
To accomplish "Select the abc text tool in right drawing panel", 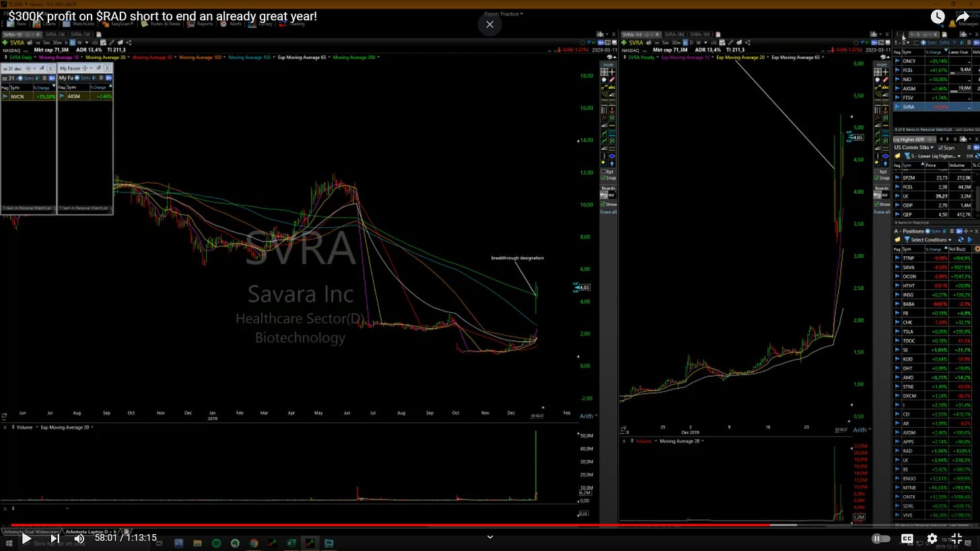I will pyautogui.click(x=885, y=87).
